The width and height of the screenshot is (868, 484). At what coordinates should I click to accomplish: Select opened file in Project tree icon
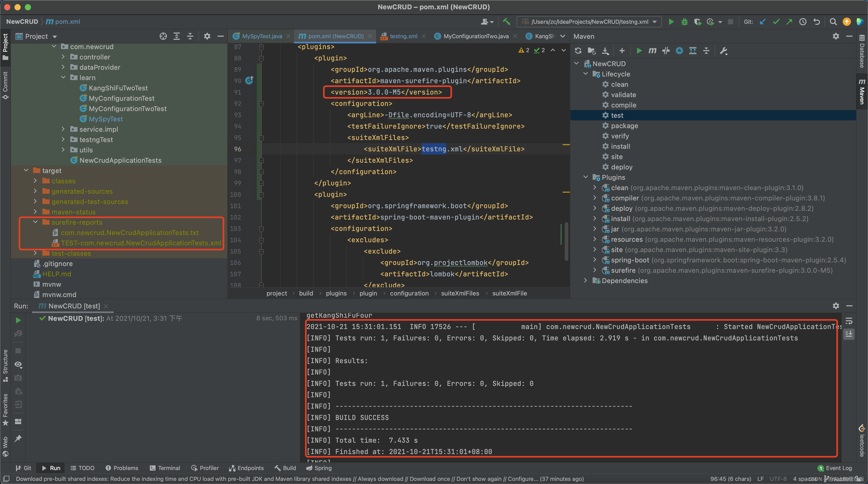pos(163,36)
